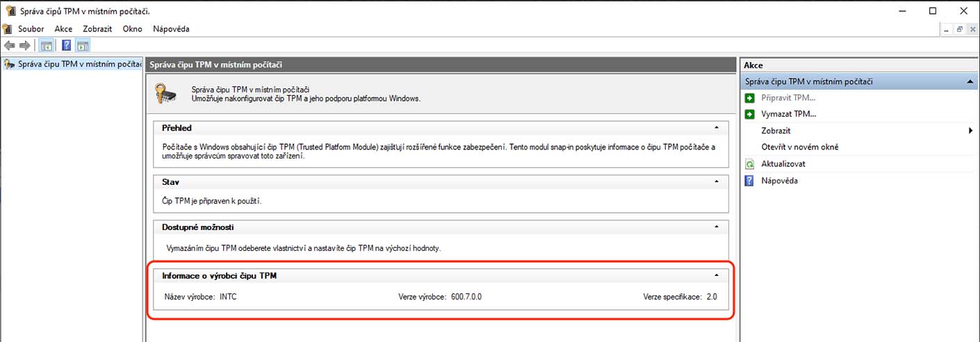This screenshot has width=980, height=342.
Task: Collapse the Informace o výrobci čipu TPM section
Action: 716,276
